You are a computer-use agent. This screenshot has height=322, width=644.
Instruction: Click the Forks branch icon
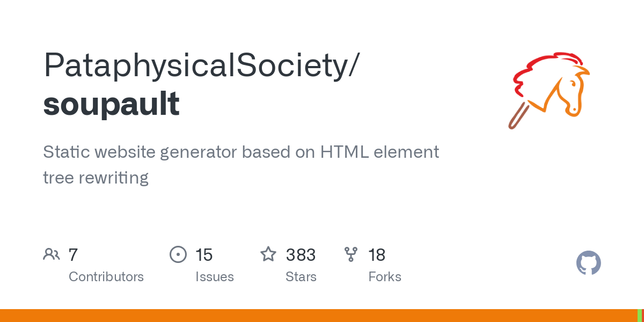tap(351, 254)
